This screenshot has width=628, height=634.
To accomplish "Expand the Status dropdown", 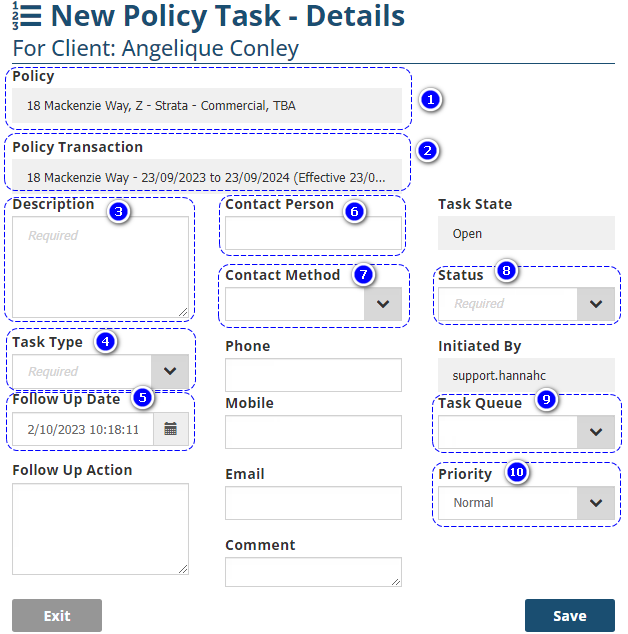I will click(596, 304).
